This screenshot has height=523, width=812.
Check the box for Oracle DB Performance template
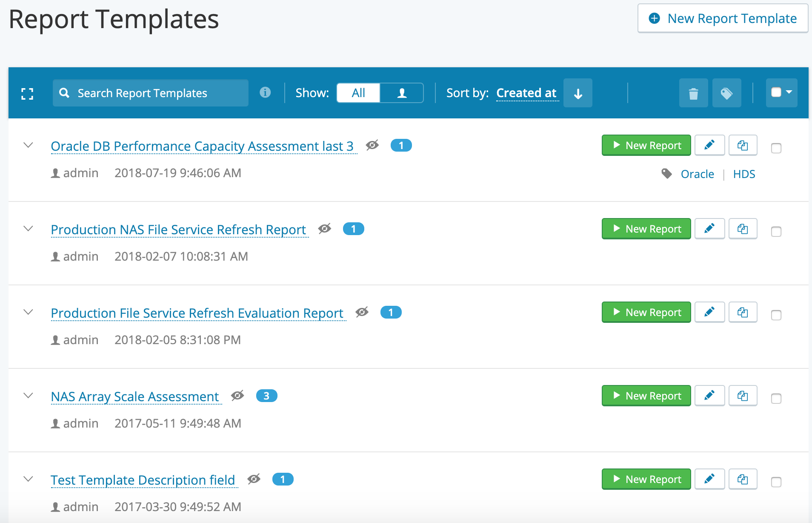(776, 148)
